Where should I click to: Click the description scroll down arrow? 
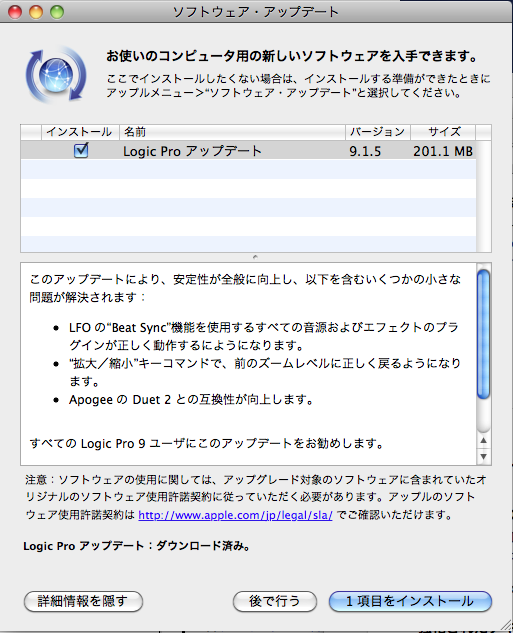[484, 457]
